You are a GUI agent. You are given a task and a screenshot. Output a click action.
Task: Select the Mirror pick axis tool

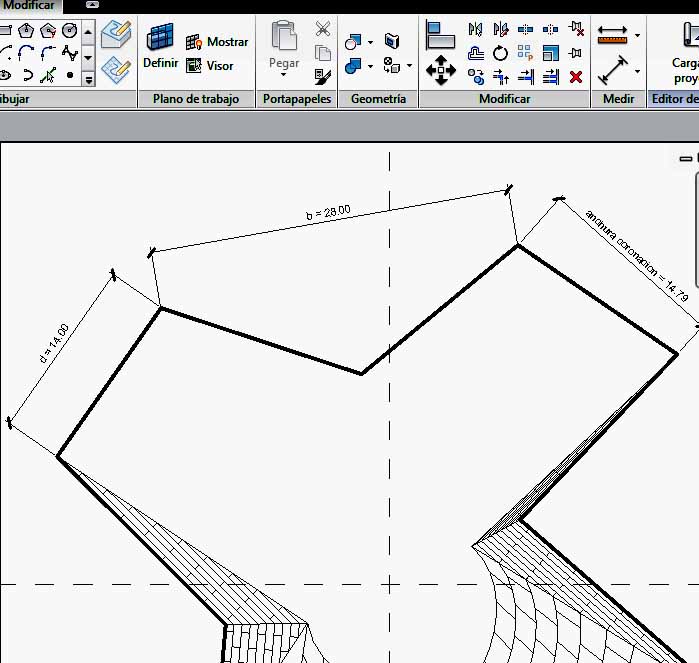(476, 30)
